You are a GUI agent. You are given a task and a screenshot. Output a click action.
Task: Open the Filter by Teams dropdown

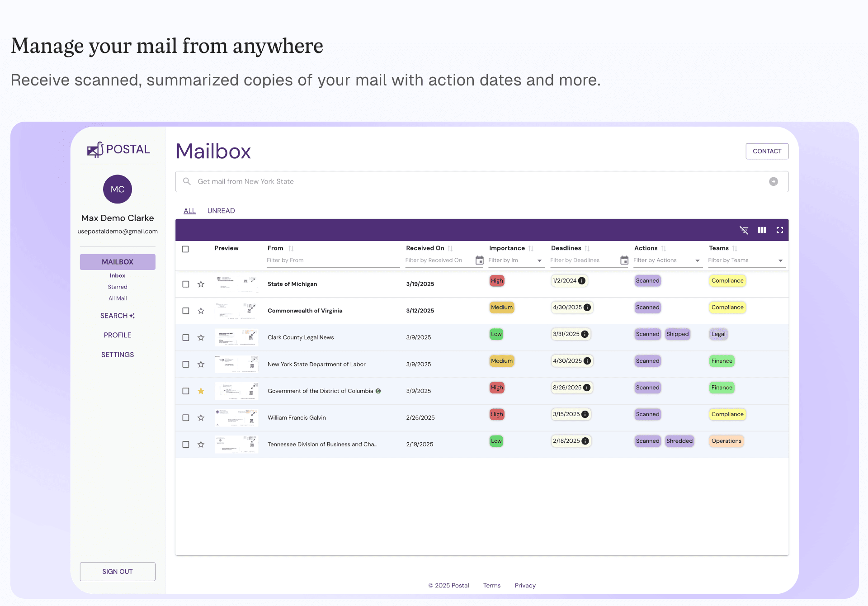780,260
